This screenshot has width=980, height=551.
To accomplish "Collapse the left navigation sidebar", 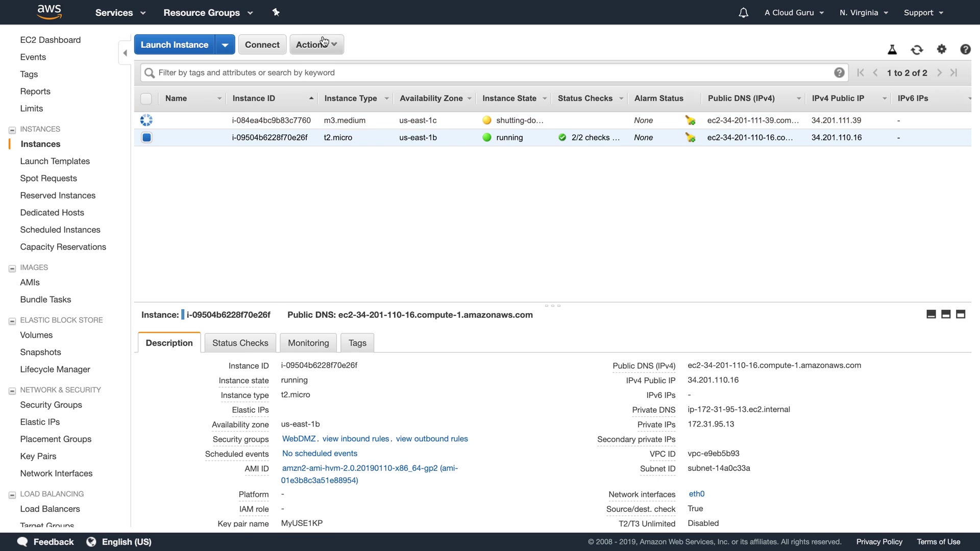I will point(125,53).
